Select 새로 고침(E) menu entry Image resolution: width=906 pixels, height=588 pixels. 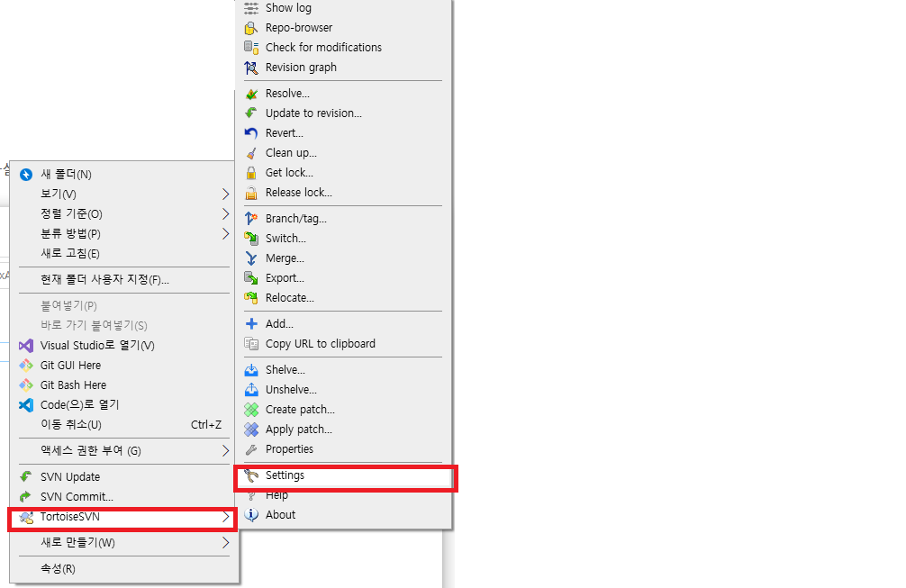123,254
